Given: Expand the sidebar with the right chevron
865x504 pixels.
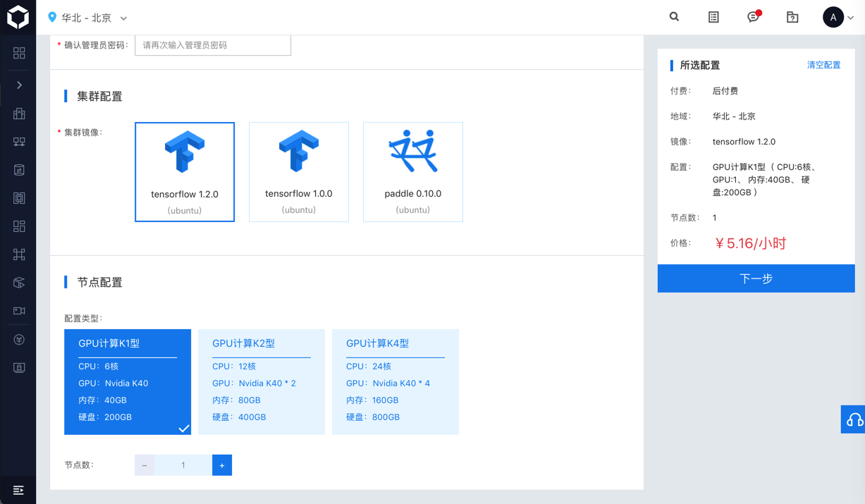Looking at the screenshot, I should (19, 85).
